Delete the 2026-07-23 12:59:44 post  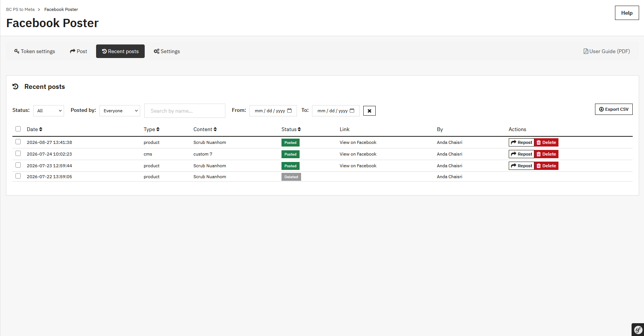coord(546,166)
